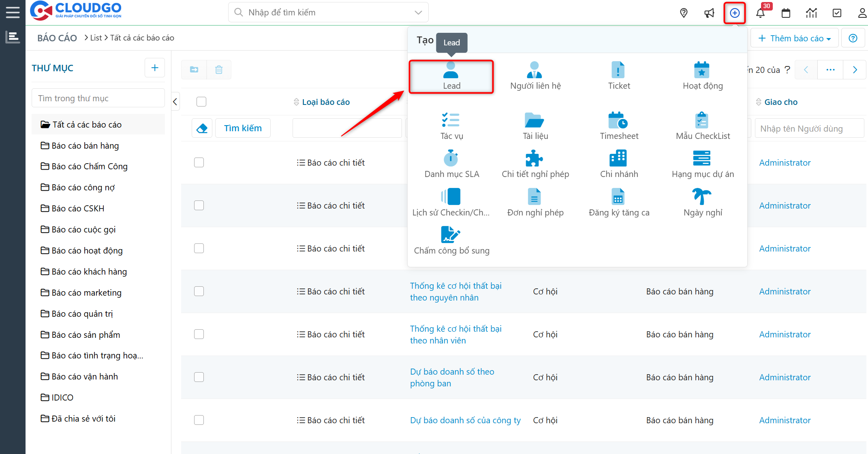Click the eraser clear-filter icon

(x=202, y=128)
